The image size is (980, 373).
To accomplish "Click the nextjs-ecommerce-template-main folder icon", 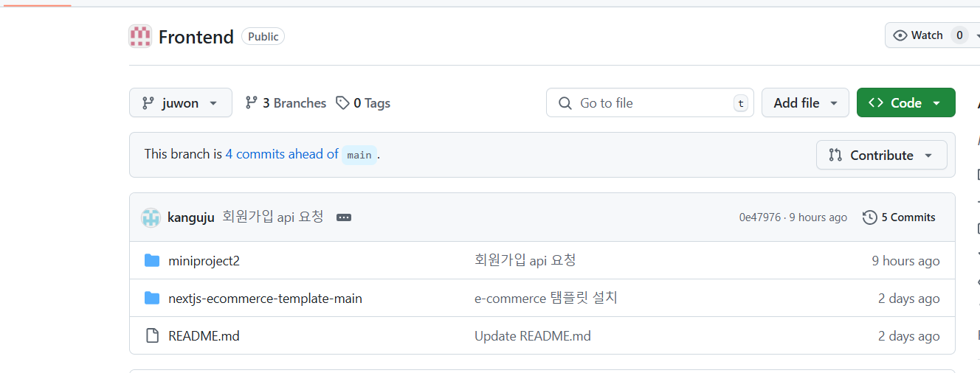I will click(152, 298).
